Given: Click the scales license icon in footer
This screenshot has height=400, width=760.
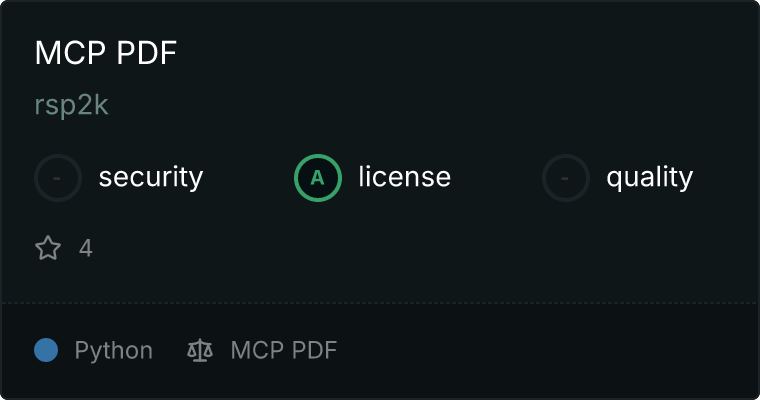Looking at the screenshot, I should click(x=200, y=350).
